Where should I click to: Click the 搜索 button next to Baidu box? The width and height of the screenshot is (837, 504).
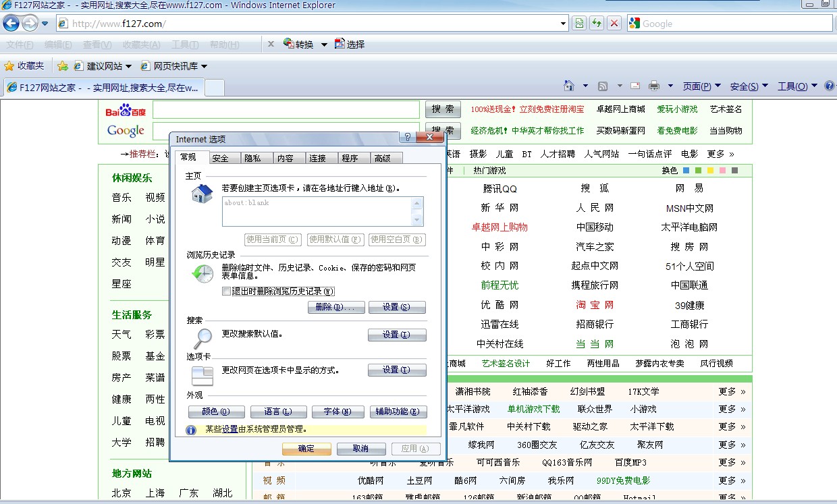coord(443,109)
